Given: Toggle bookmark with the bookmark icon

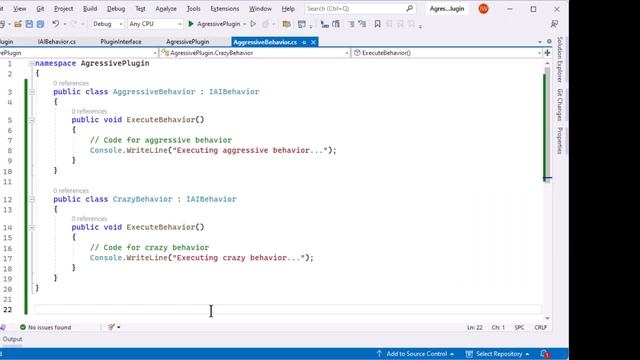Looking at the screenshot, I should point(378,24).
